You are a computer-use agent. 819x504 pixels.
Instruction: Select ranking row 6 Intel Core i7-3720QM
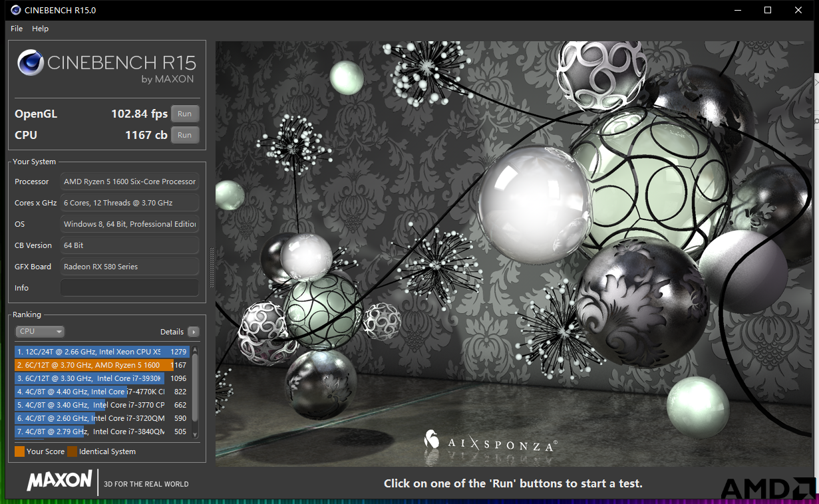[102, 418]
